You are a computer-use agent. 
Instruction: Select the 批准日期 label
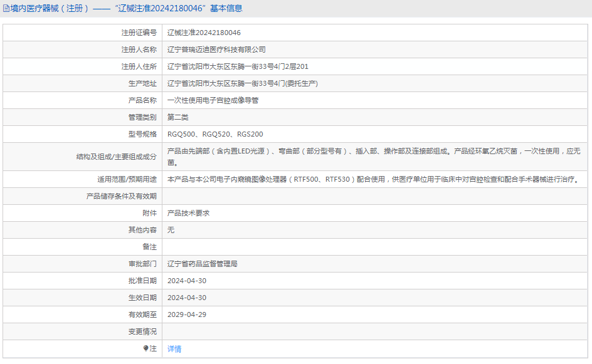tap(142, 281)
